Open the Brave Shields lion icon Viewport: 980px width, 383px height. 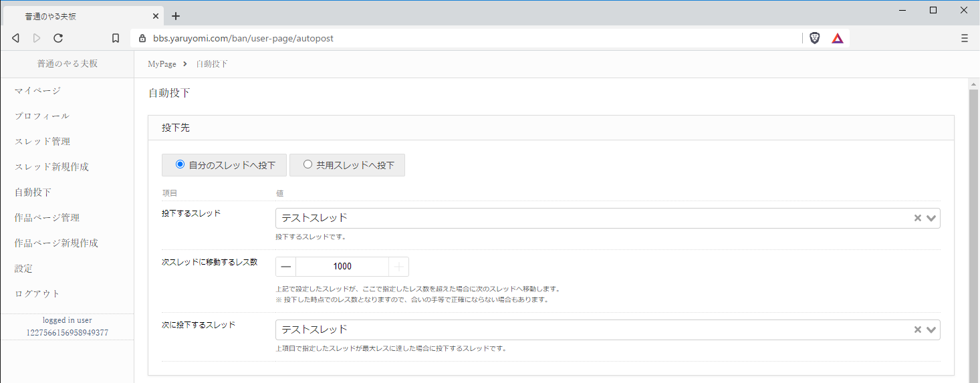point(814,38)
